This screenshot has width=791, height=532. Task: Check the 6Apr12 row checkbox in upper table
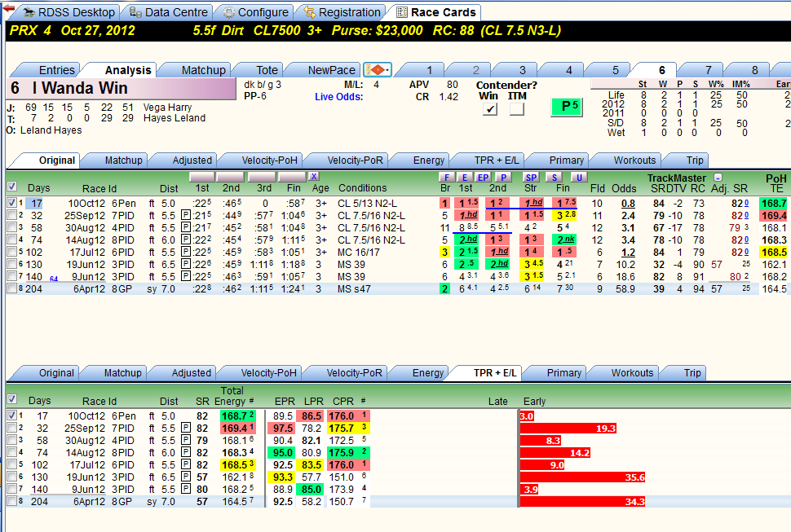click(x=12, y=288)
